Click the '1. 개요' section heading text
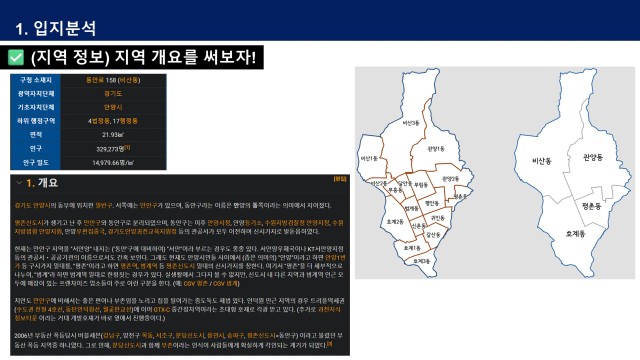 tap(42, 183)
